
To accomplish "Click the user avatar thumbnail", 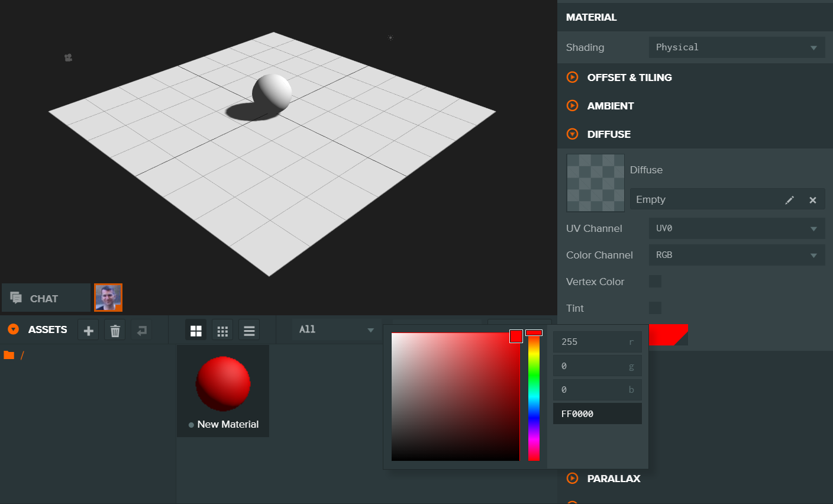I will pyautogui.click(x=108, y=298).
